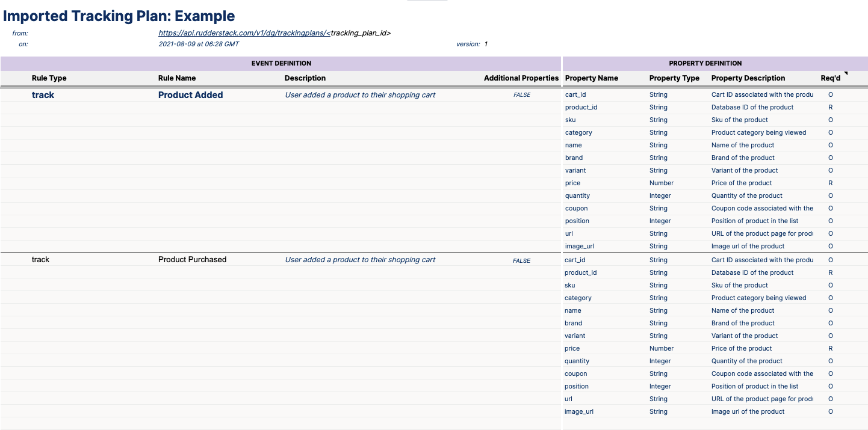Screen dimensions: 868x430
Task: Click 'product_id' under the Product Added event
Action: (x=581, y=107)
